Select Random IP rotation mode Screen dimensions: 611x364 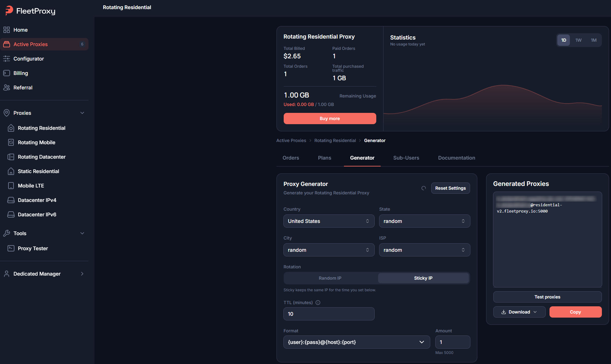tap(330, 278)
